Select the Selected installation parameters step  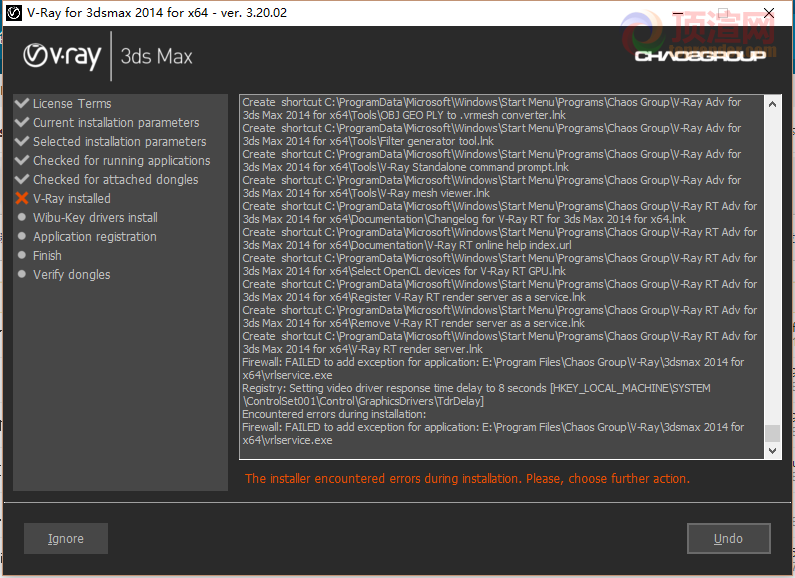click(x=120, y=141)
